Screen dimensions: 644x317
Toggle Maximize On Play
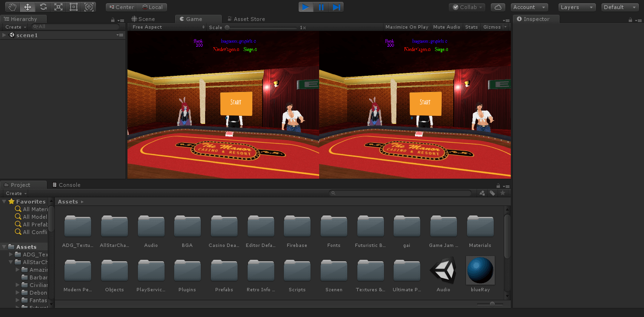(407, 27)
